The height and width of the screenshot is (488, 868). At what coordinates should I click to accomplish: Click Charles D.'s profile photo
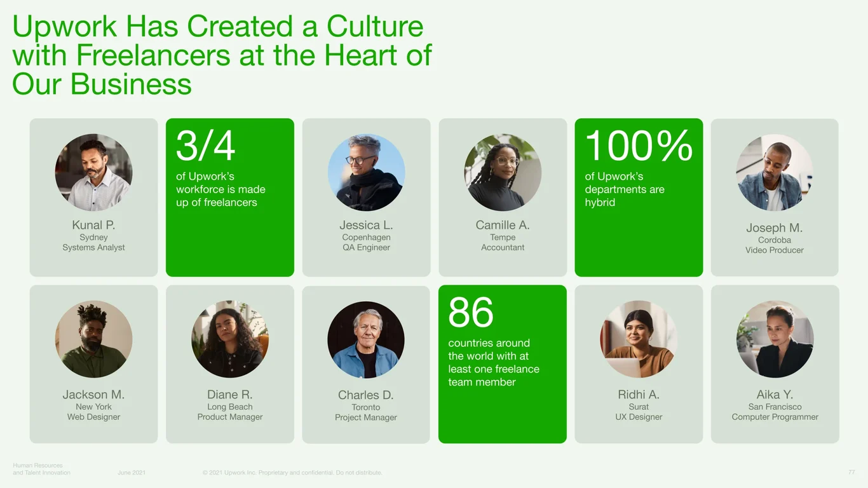[366, 340]
